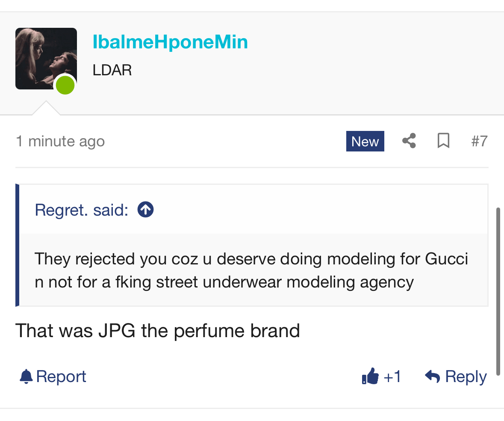Click the IbalmeHponeMin avatar picture
504x421 pixels.
tap(46, 59)
